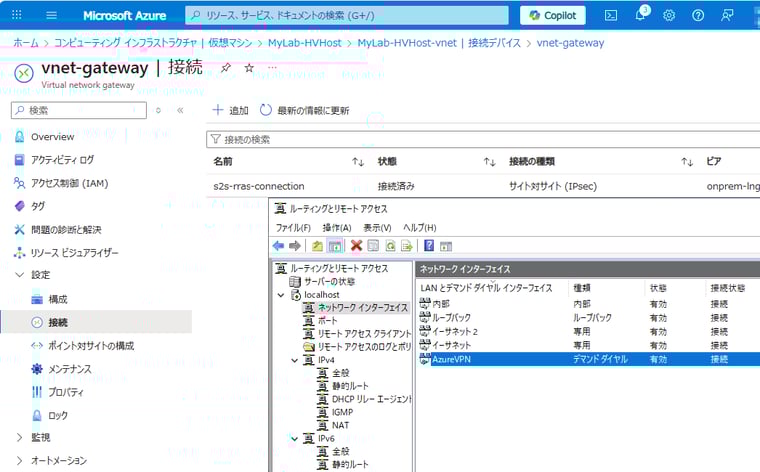
Task: Open the feedback icon in header
Action: tap(727, 15)
